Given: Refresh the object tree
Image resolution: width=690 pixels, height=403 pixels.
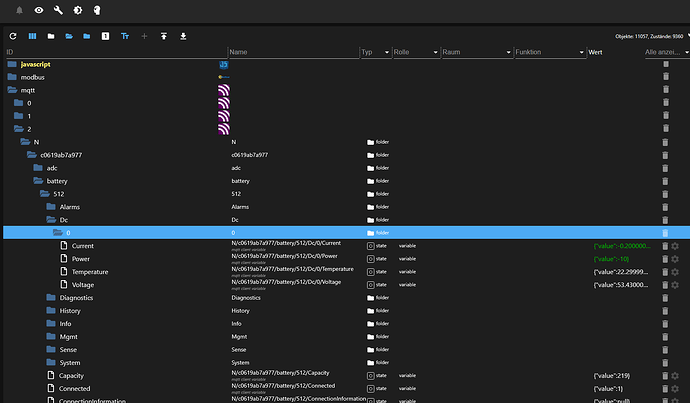Looking at the screenshot, I should tap(13, 36).
